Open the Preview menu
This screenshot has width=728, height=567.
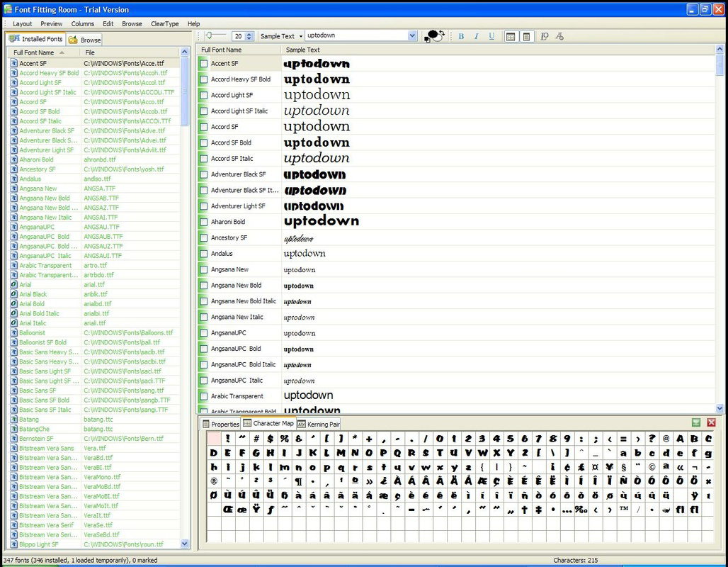(x=51, y=23)
